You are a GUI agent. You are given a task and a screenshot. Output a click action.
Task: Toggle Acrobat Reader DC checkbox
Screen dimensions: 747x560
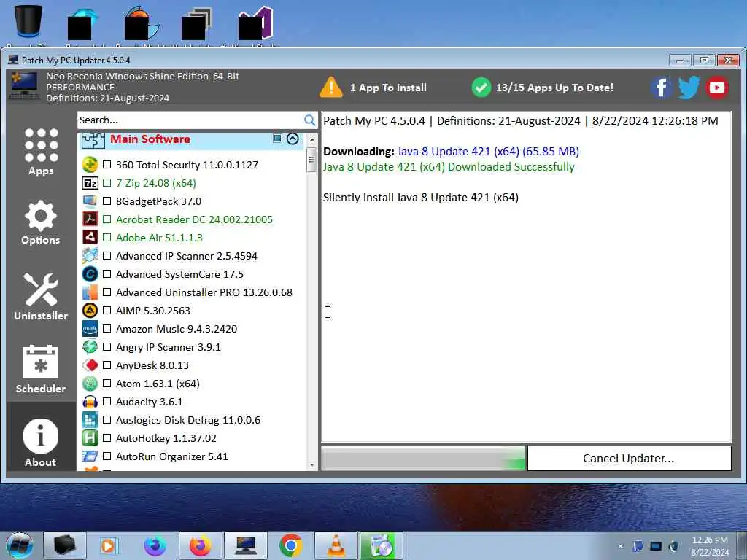click(107, 219)
